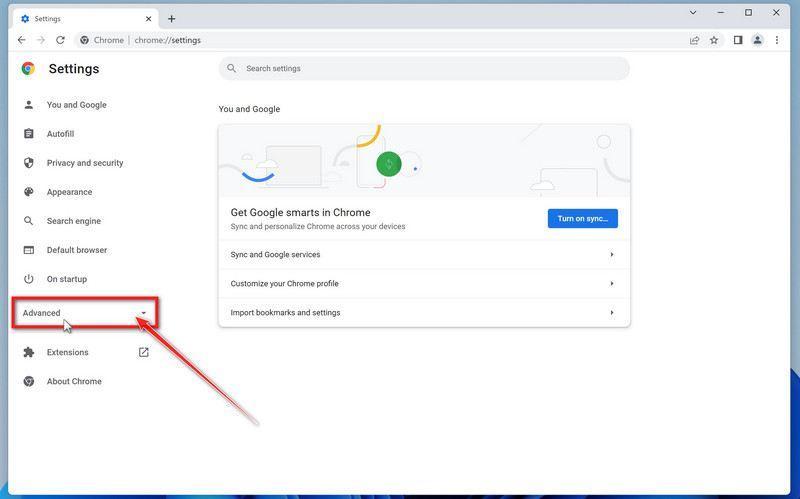The width and height of the screenshot is (800, 499).
Task: Click the Advanced dropdown arrow
Action: (x=143, y=313)
